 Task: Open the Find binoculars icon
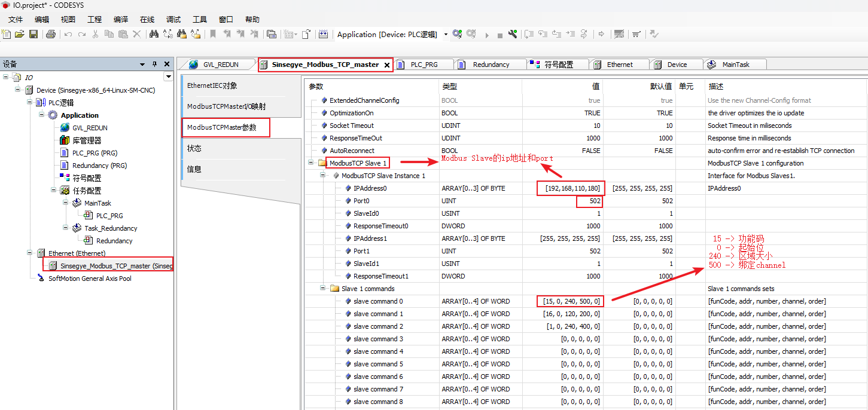[154, 34]
